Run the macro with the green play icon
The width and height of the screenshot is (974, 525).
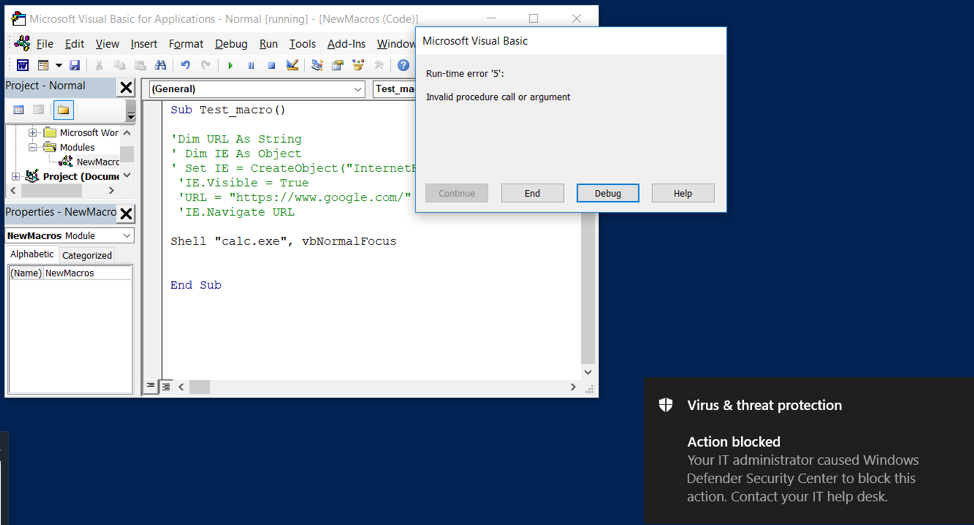click(230, 65)
